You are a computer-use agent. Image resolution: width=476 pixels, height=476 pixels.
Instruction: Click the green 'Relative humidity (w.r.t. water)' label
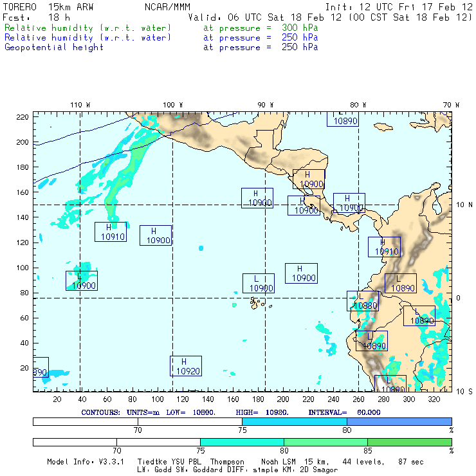87,28
